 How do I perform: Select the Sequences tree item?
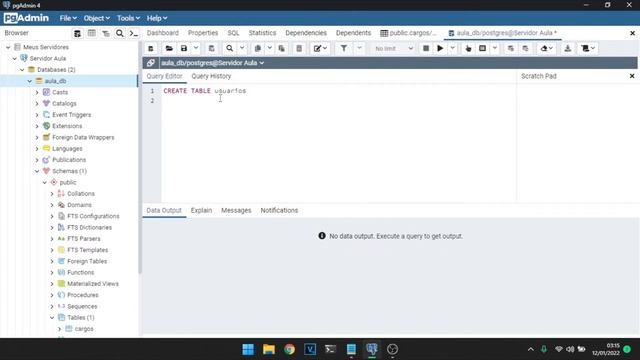coord(82,306)
